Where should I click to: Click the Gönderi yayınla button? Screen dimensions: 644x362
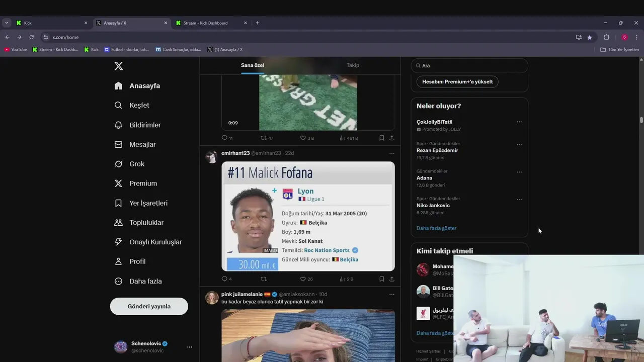coord(149,306)
